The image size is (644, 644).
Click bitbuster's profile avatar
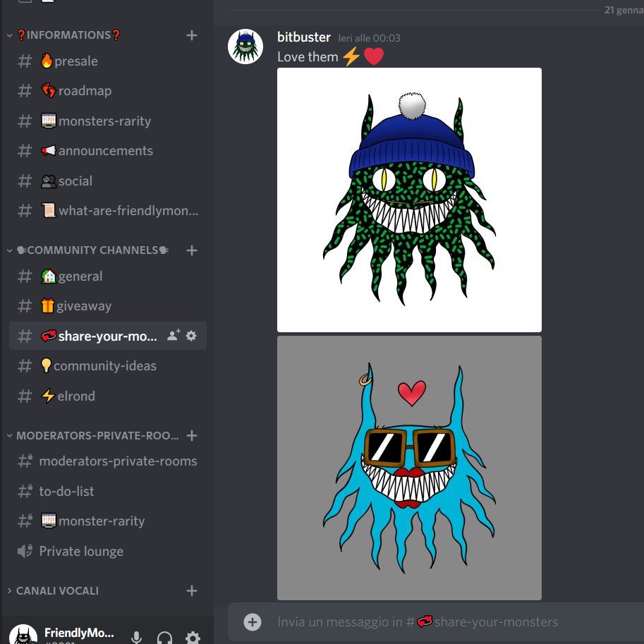pyautogui.click(x=245, y=47)
